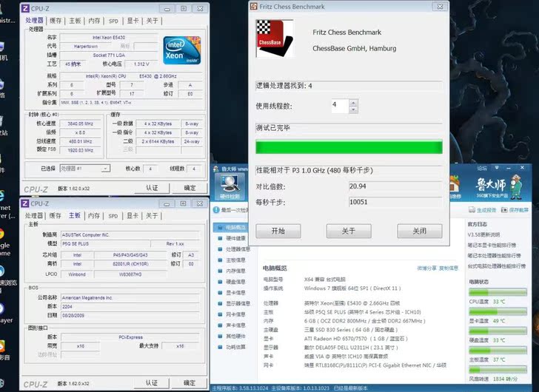The image size is (539, 392).
Task: Click the 使用线程数 thread count field
Action: (x=340, y=106)
